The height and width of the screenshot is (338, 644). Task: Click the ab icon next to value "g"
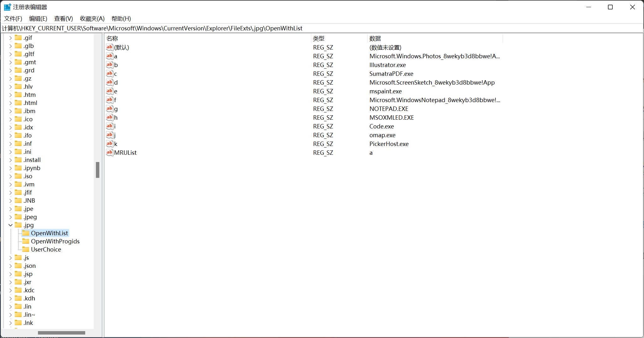(109, 108)
